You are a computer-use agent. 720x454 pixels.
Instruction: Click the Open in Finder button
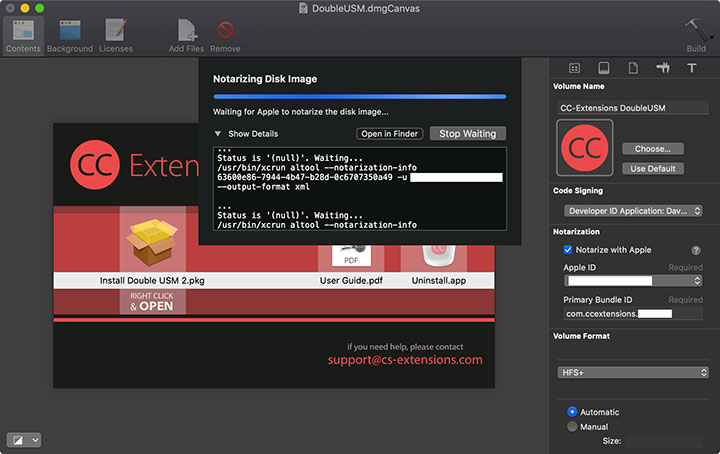(389, 134)
